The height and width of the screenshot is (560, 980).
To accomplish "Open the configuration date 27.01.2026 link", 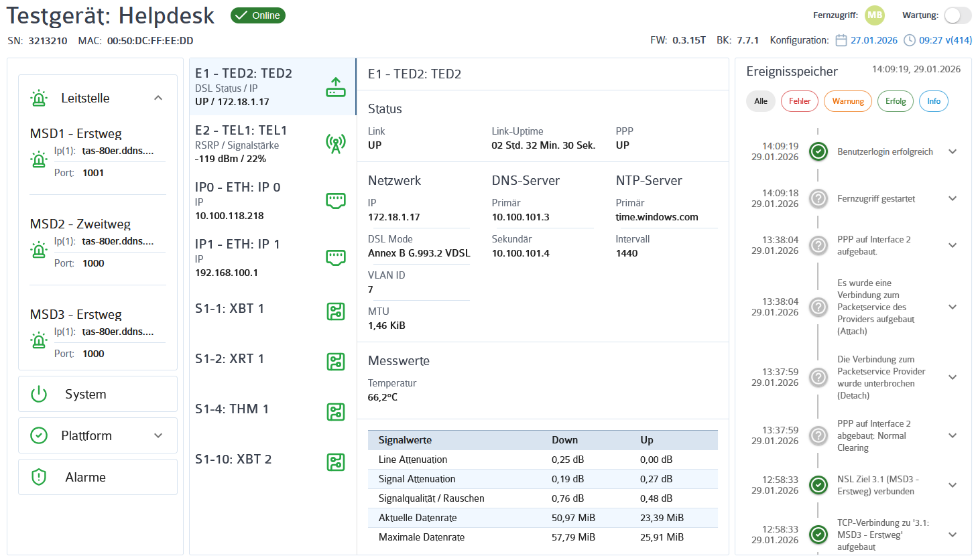I will pyautogui.click(x=867, y=40).
